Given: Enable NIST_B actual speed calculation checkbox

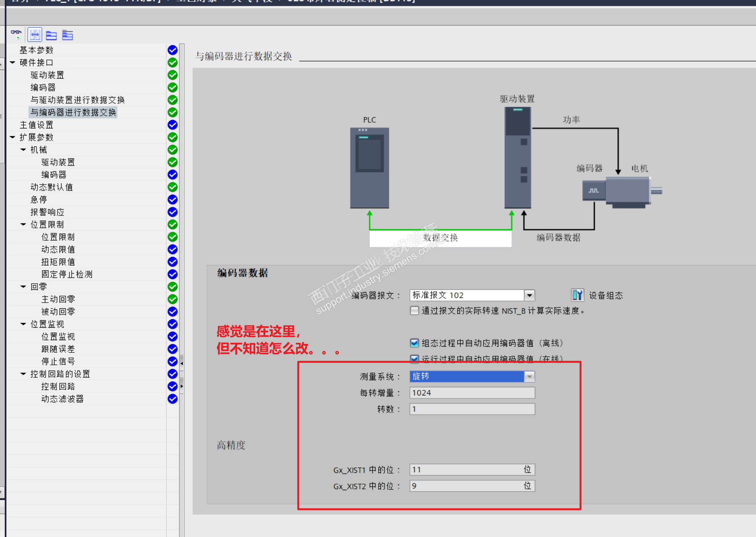Looking at the screenshot, I should pos(414,311).
